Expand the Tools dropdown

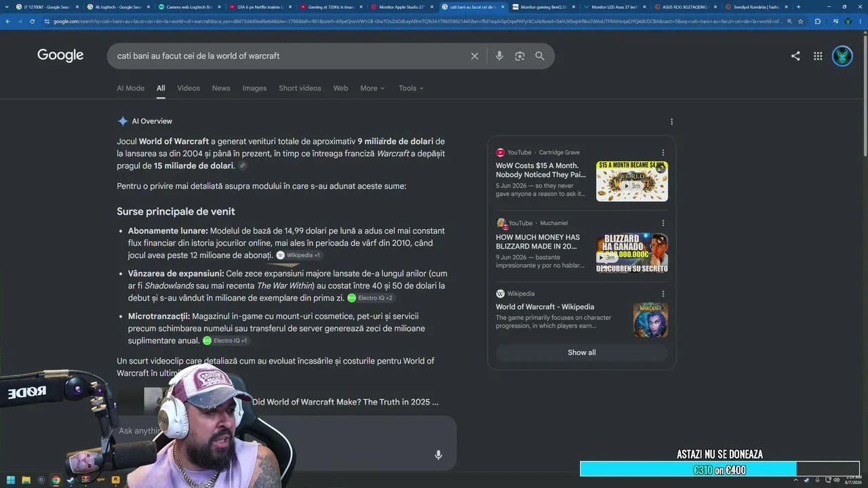411,88
